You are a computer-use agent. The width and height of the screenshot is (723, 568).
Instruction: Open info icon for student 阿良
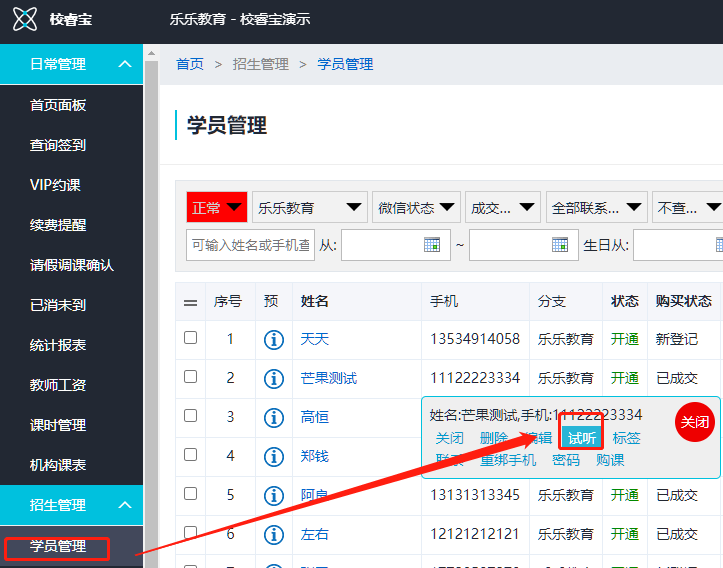coord(274,496)
